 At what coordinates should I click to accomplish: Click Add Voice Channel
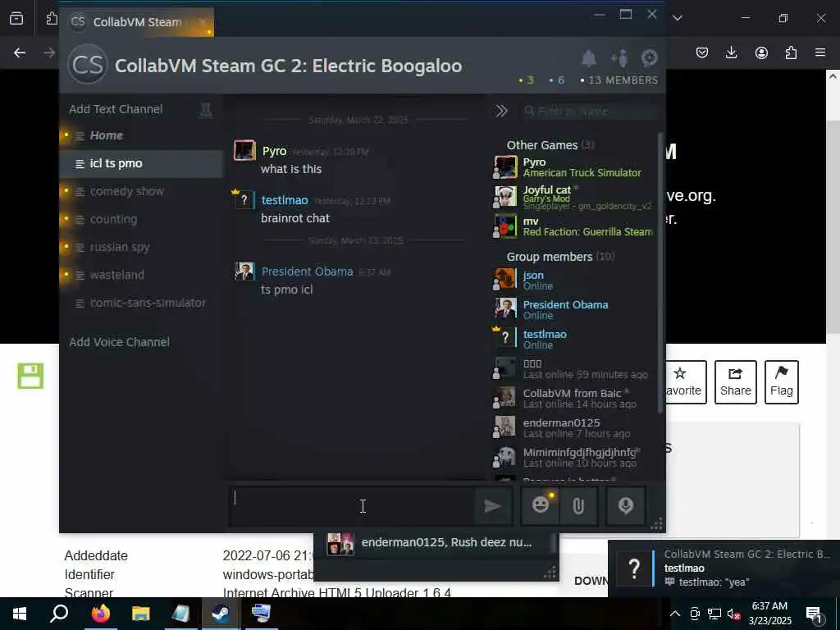tap(120, 342)
